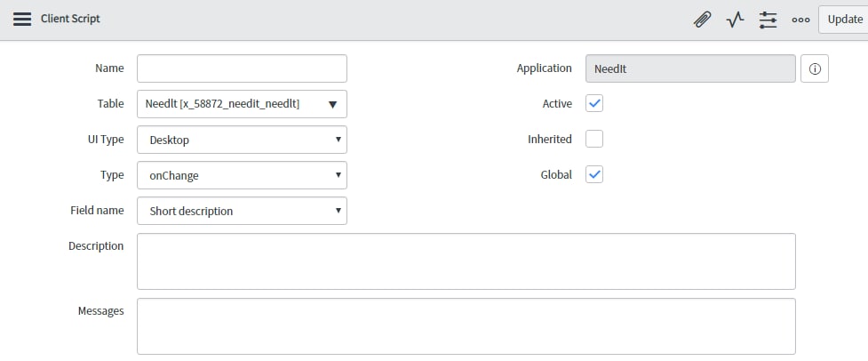This screenshot has height=361, width=868.
Task: Click the Field name label
Action: (x=97, y=211)
